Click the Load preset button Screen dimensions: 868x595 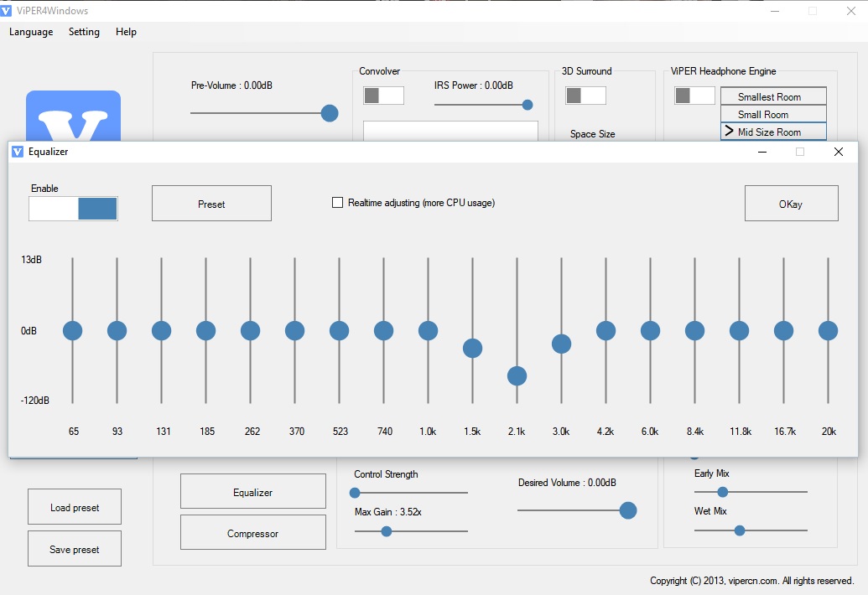click(75, 507)
